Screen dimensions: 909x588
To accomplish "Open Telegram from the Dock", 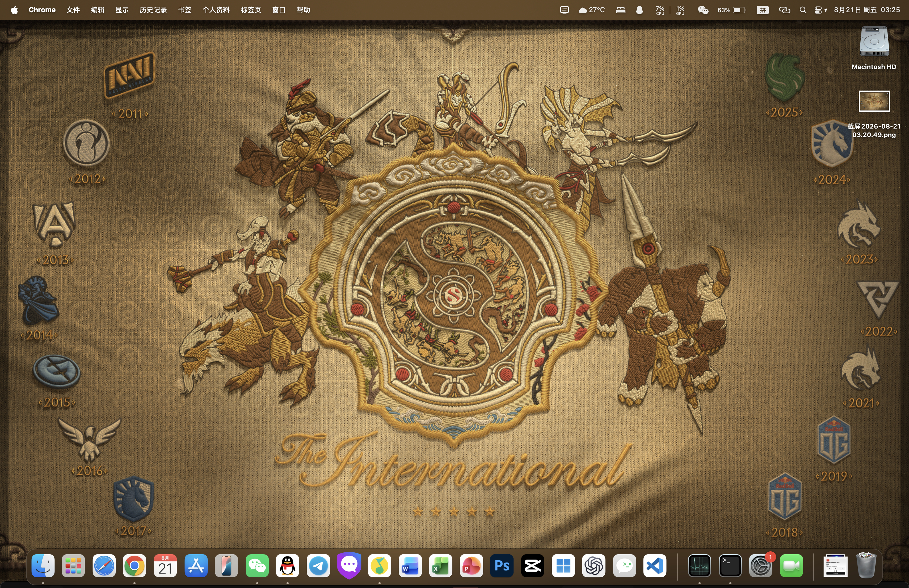I will click(x=318, y=565).
